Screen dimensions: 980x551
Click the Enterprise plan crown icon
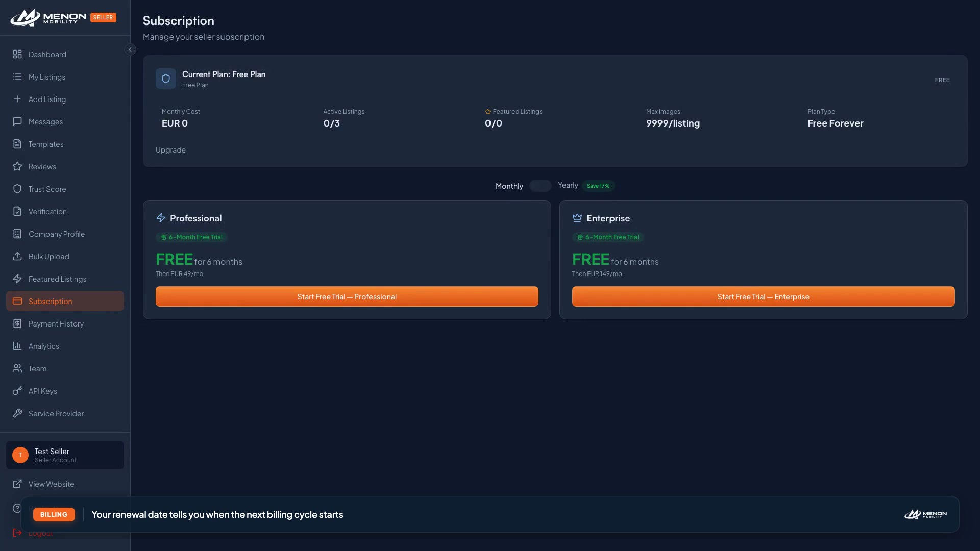577,218
